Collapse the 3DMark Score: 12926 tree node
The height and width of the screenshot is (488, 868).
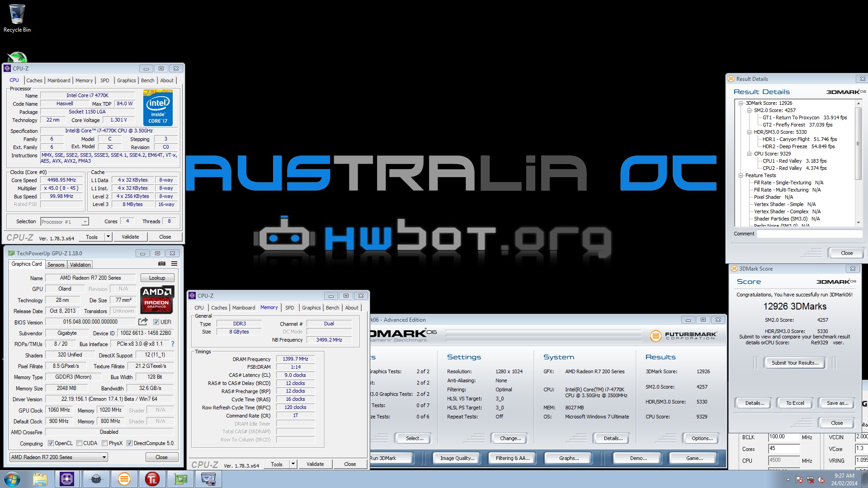pyautogui.click(x=741, y=103)
